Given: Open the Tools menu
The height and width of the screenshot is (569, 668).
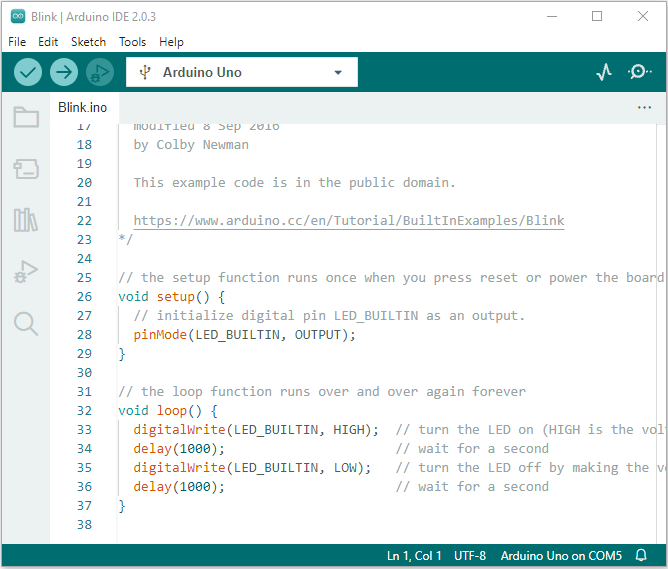Looking at the screenshot, I should click(132, 42).
